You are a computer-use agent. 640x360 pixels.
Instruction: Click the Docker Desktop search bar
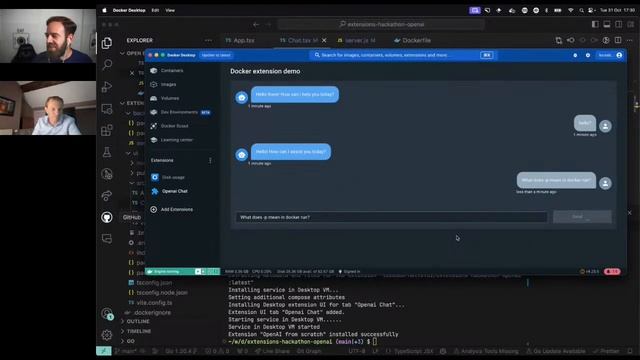[404, 55]
